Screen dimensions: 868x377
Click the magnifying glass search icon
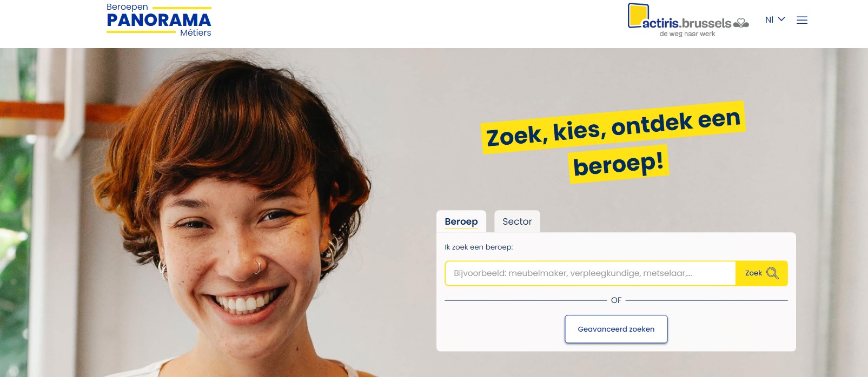[772, 273]
